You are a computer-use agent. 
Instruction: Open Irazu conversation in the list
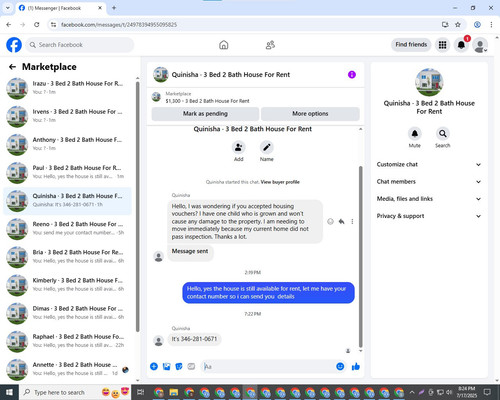click(x=67, y=88)
